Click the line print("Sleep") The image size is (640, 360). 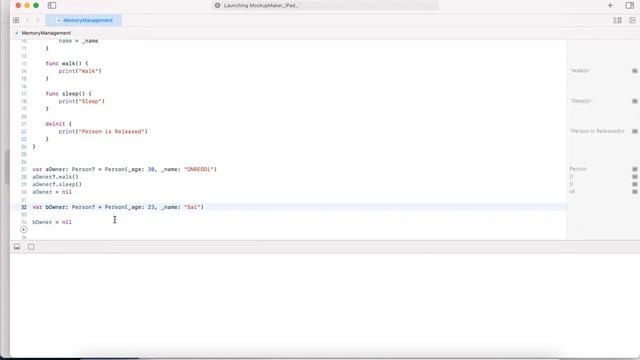pos(82,101)
